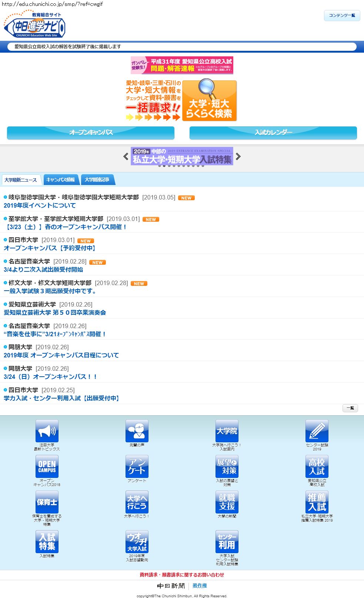Open the アンケート survey icon
Image resolution: width=364 pixels, height=598 pixels.
(x=137, y=466)
